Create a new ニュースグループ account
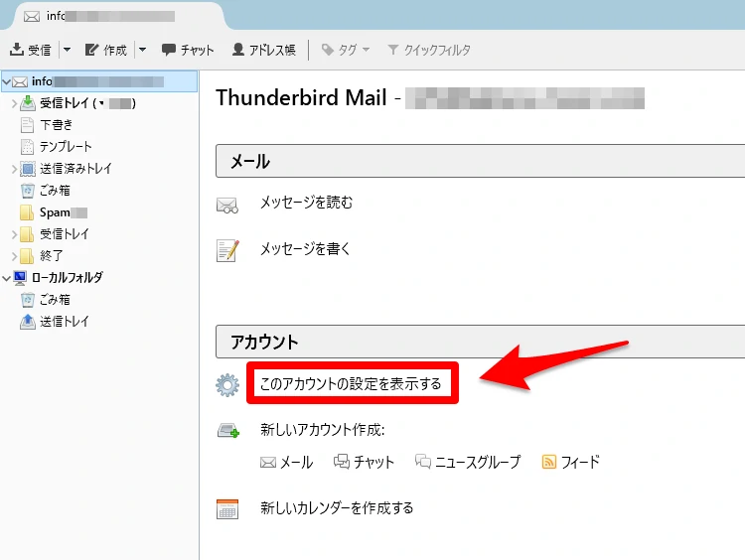The width and height of the screenshot is (745, 560). click(468, 462)
